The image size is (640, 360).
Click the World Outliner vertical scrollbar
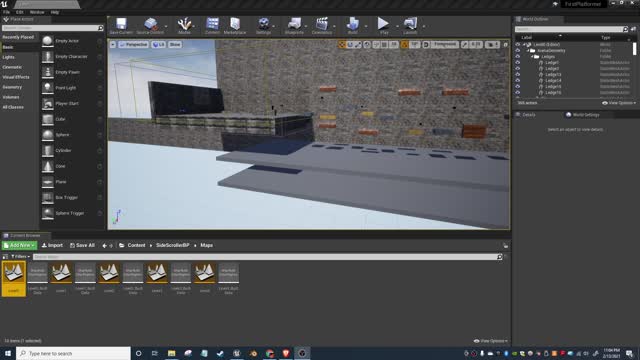634,49
